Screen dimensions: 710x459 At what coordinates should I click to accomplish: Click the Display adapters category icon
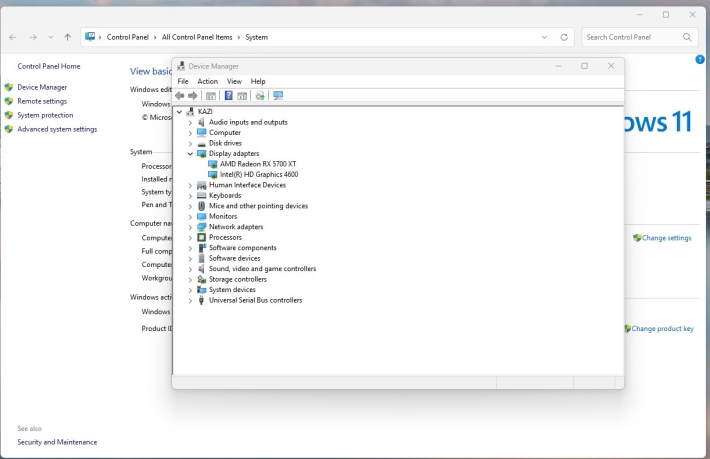tap(201, 153)
